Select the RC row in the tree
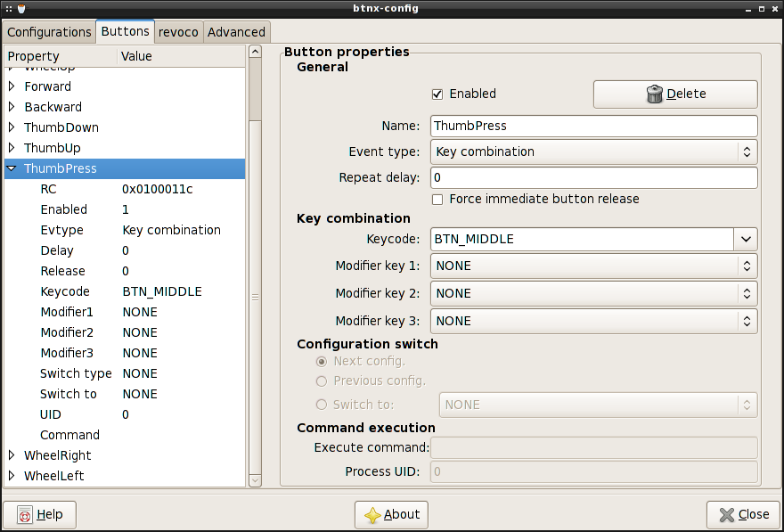 [x=125, y=189]
